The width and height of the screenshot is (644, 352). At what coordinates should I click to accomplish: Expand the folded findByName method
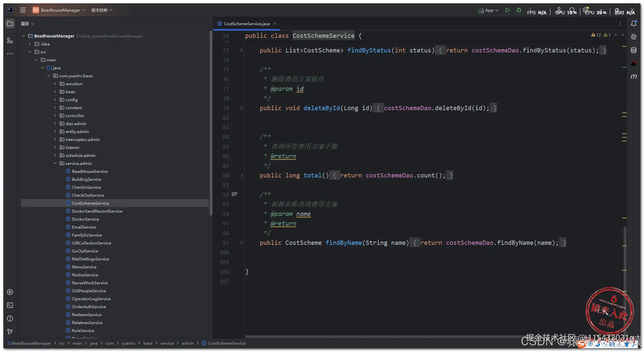[x=242, y=243]
